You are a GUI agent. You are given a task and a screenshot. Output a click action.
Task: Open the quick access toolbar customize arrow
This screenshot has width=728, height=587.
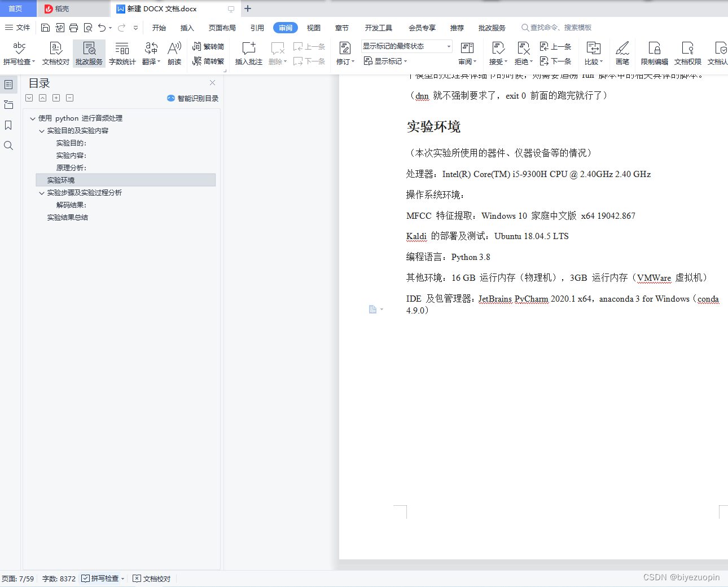[135, 28]
